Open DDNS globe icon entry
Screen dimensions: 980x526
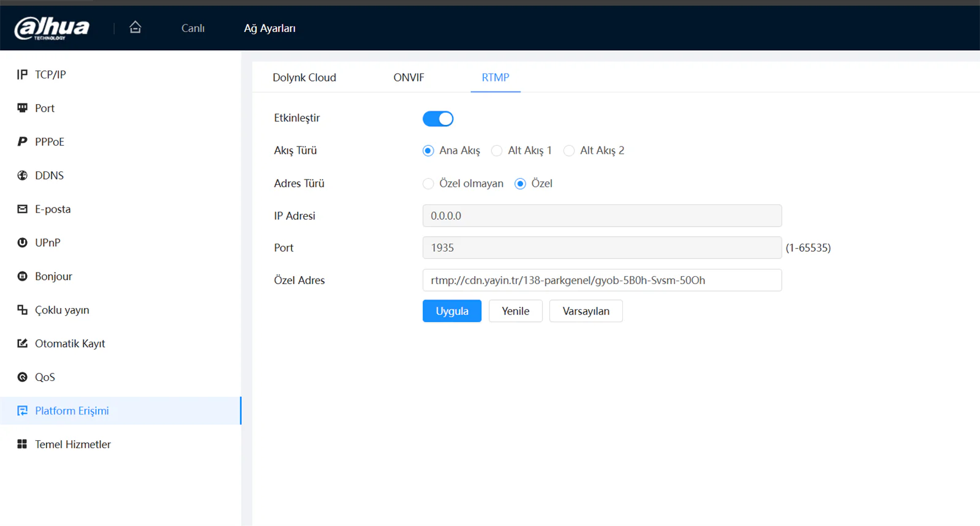pos(23,175)
